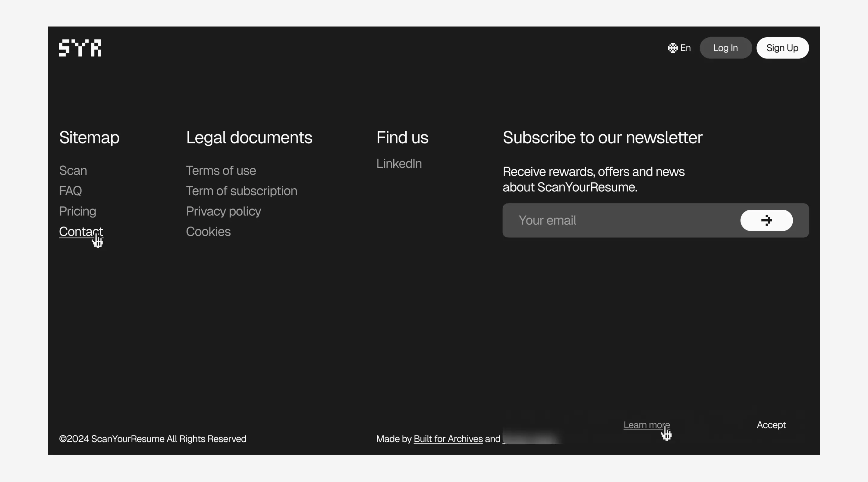Click the Accept button for cookies
This screenshot has height=482, width=868.
(x=771, y=424)
